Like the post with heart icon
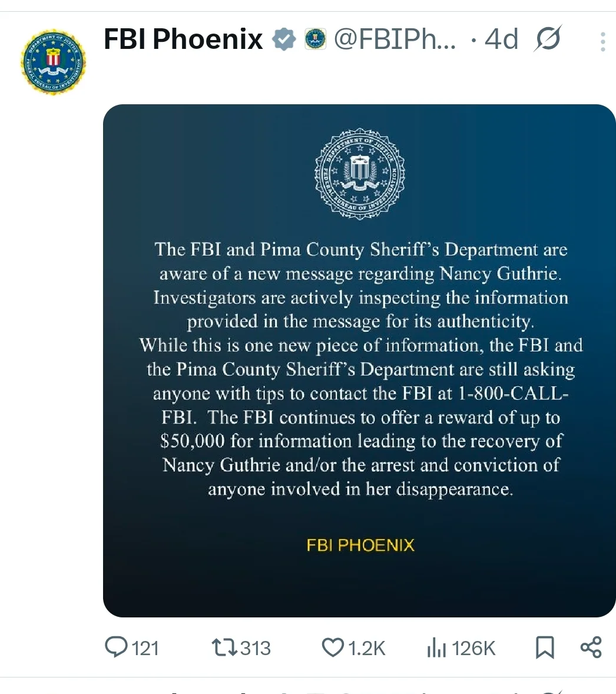Screen dimensions: 616x694 click(x=333, y=647)
